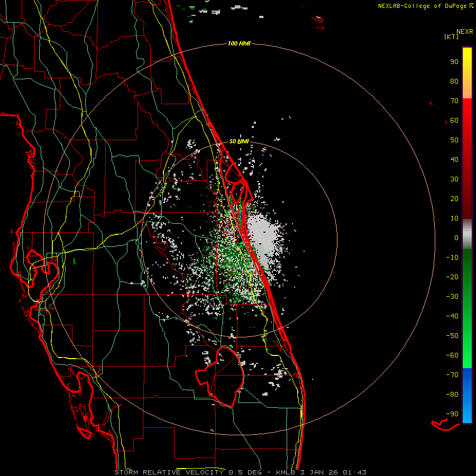This screenshot has width=476, height=476.
Task: Click the -20 scale label
Action: [452, 277]
